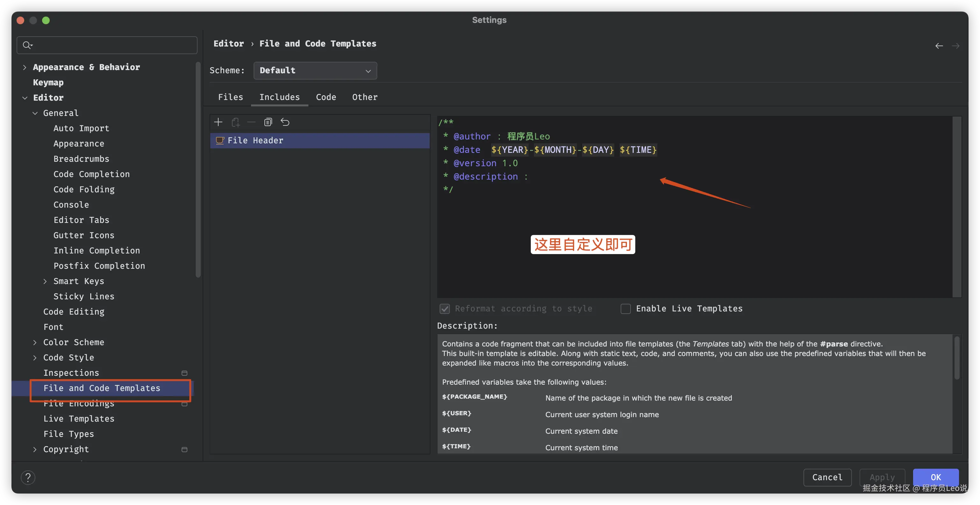Click the forward navigation arrow
The height and width of the screenshot is (505, 980).
pyautogui.click(x=956, y=46)
